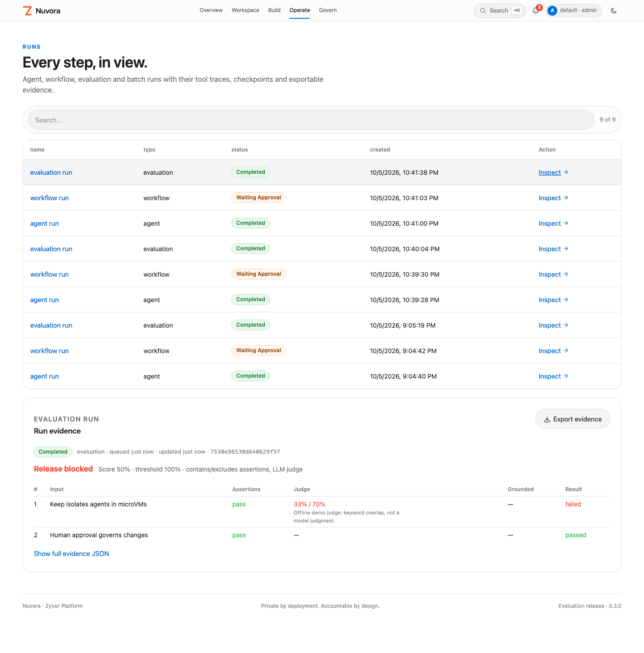
Task: Switch to the Govern tab
Action: (328, 10)
